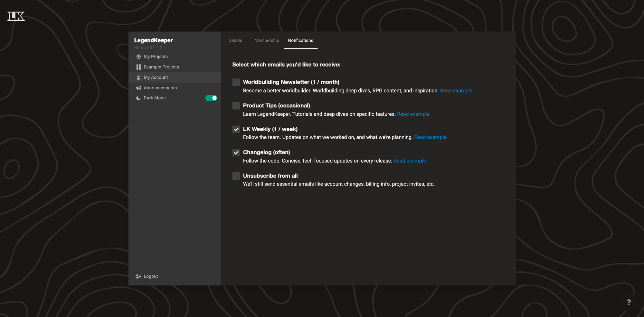Click the LK Weekly (1 / week) label
The width and height of the screenshot is (644, 317).
(270, 129)
